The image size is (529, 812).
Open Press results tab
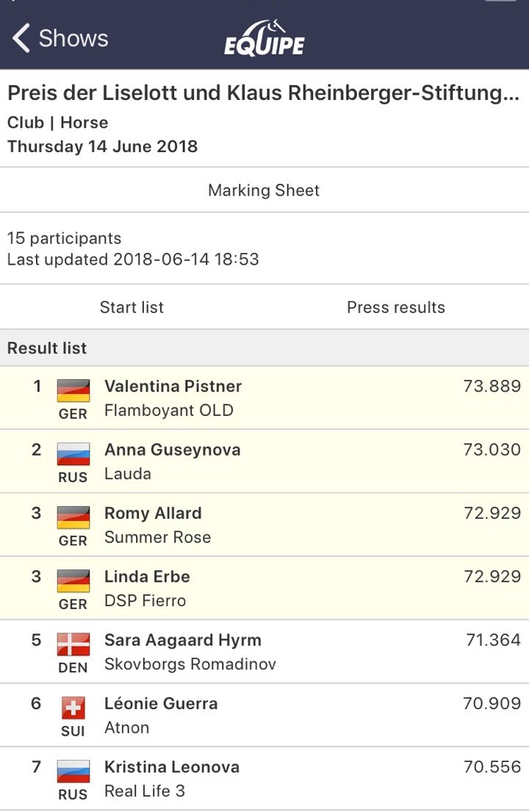pyautogui.click(x=396, y=307)
